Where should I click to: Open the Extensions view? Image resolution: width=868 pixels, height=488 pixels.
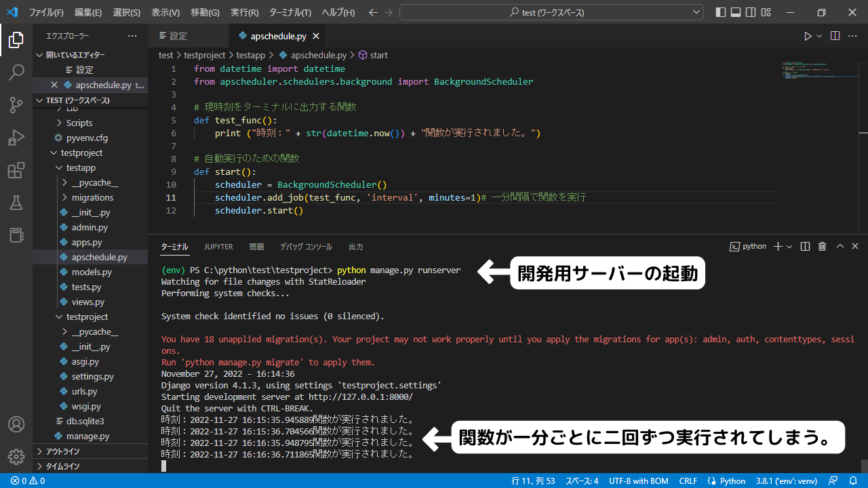point(16,170)
